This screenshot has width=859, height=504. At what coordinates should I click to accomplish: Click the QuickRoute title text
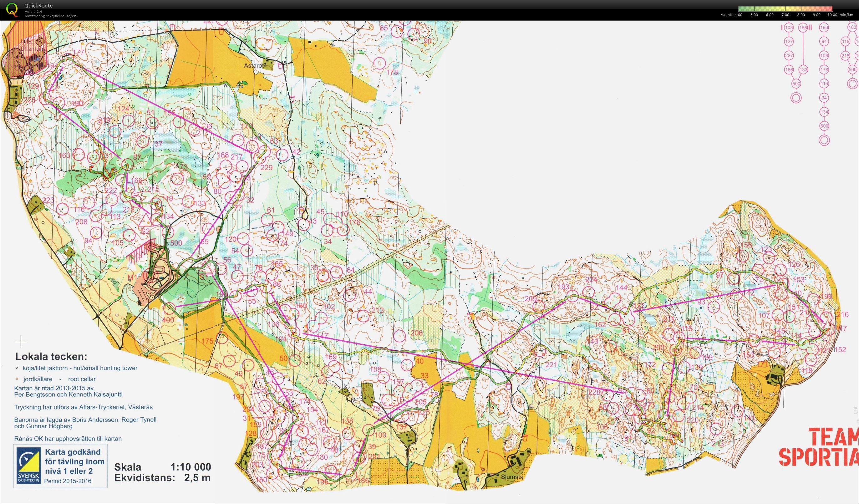tap(38, 5)
